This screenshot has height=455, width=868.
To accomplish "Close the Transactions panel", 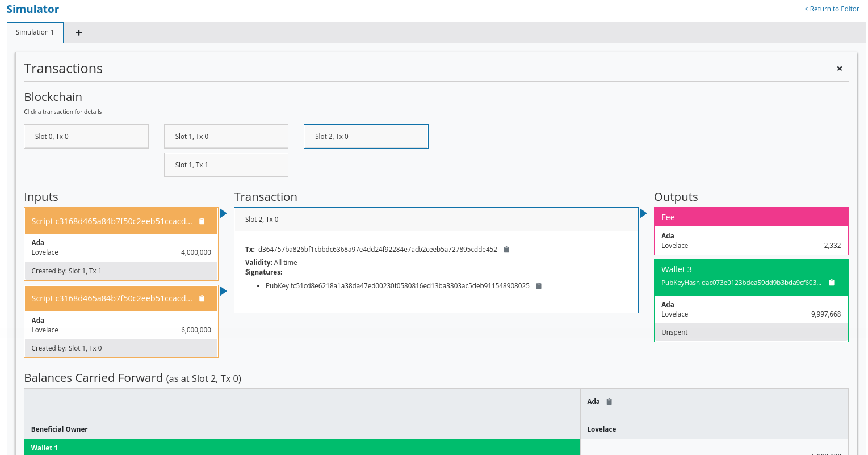I will (839, 69).
